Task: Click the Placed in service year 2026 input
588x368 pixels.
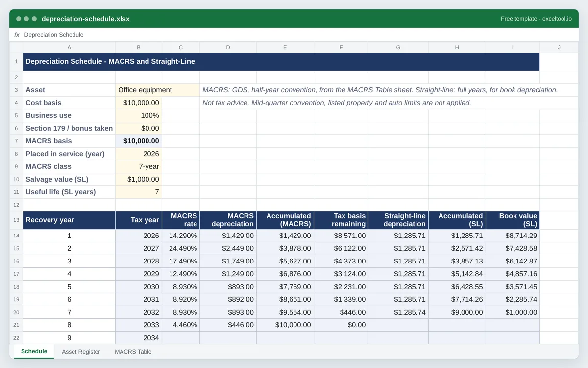Action: pyautogui.click(x=139, y=154)
